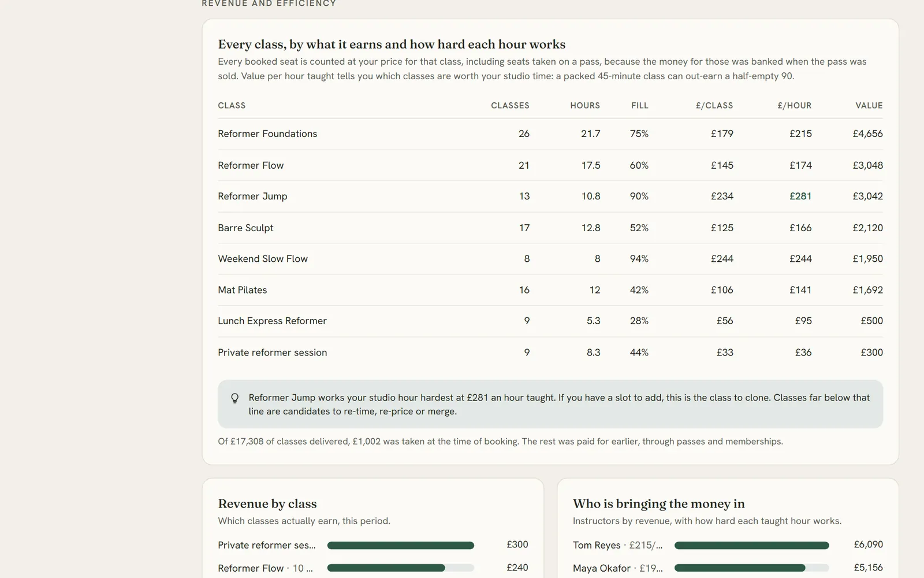Click the £1,692 value for Mat Pilates
The image size is (924, 578).
[868, 290]
